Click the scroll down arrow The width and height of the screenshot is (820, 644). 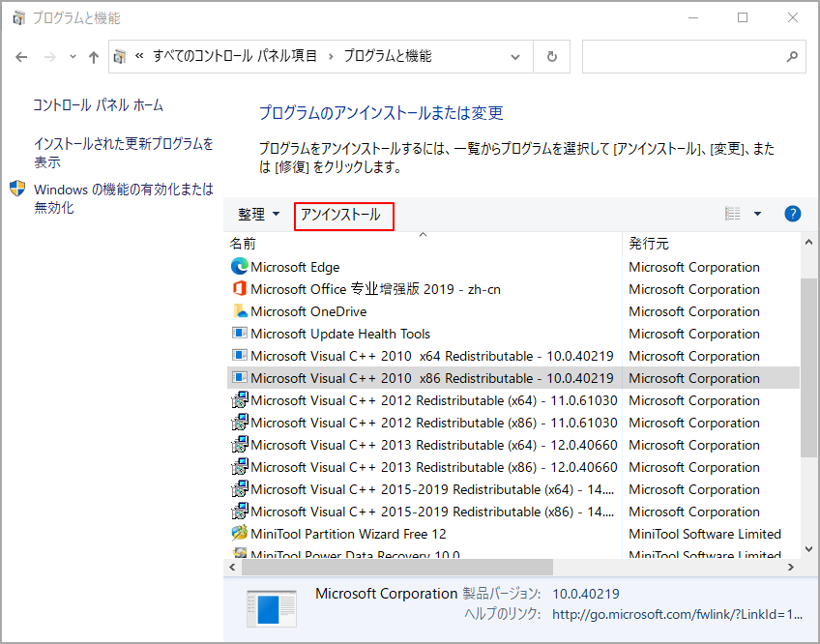(x=808, y=549)
